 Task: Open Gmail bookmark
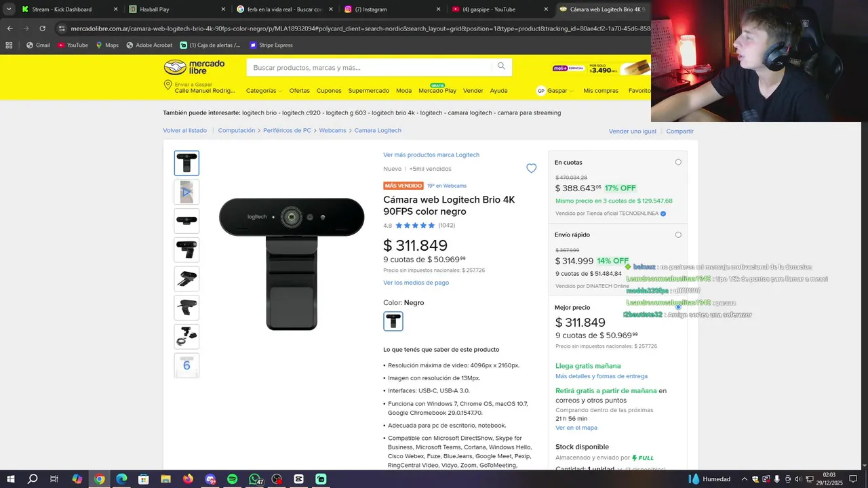pos(38,45)
